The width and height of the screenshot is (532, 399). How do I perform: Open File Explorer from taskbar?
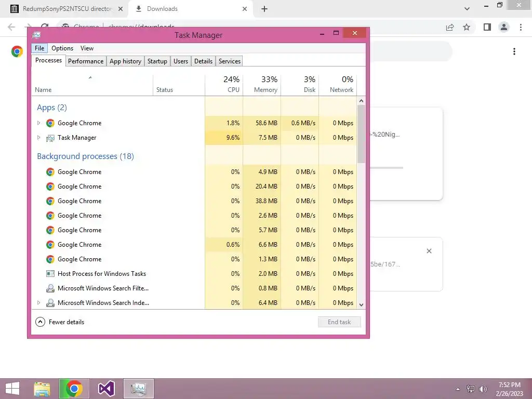42,389
